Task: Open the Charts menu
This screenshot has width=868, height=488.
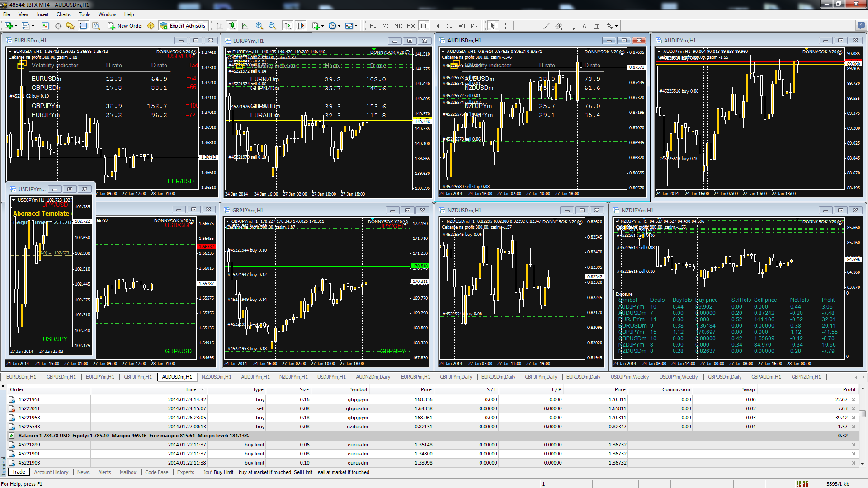Action: (x=63, y=14)
